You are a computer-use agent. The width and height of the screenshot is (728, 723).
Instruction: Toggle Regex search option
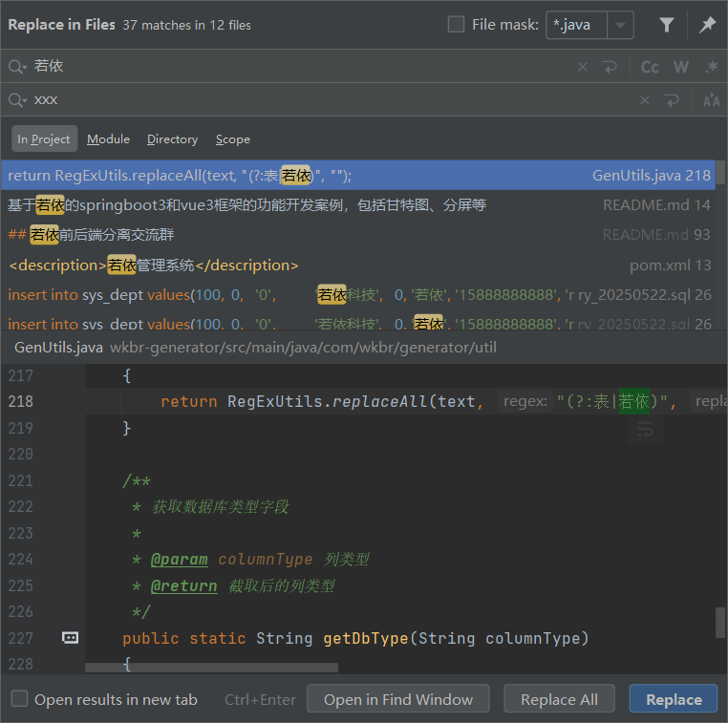(x=711, y=67)
